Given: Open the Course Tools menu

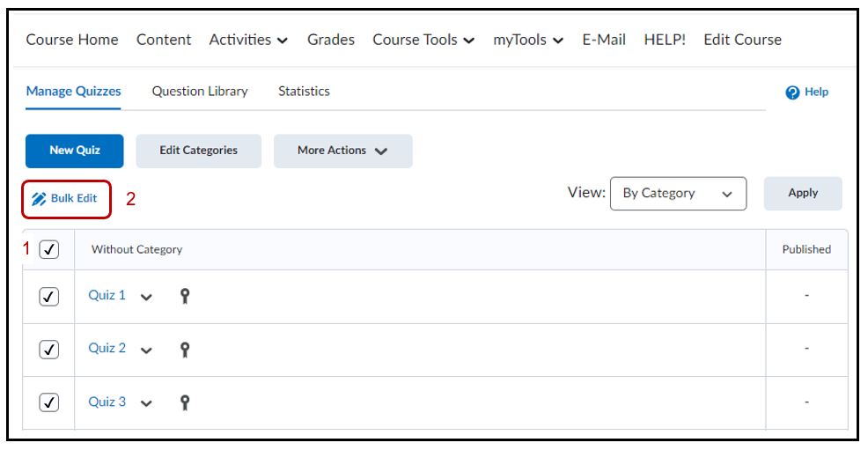Looking at the screenshot, I should click(423, 40).
